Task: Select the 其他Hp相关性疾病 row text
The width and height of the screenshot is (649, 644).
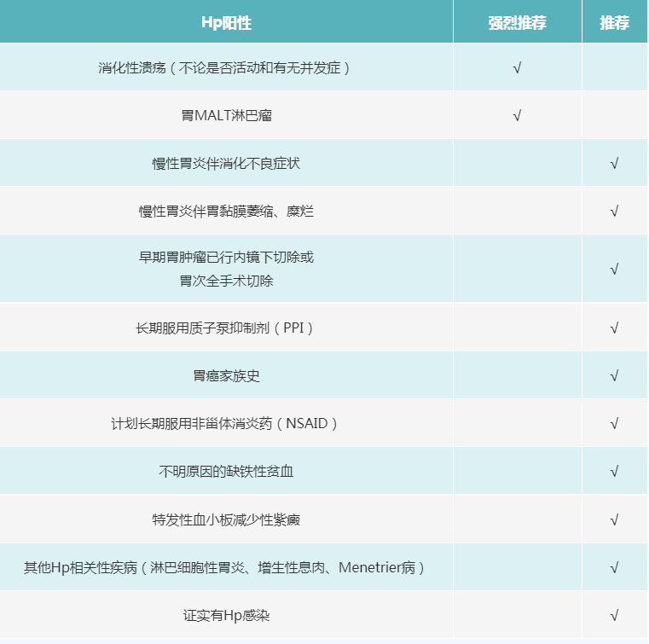Action: click(x=226, y=567)
